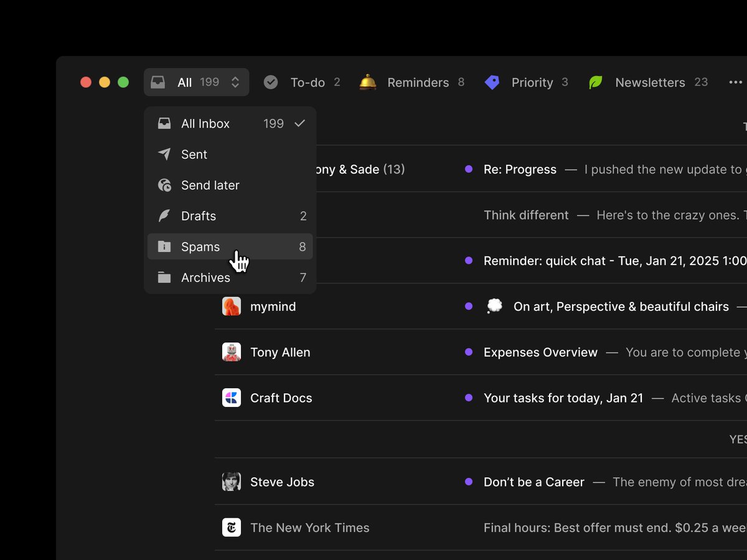Click the Archives folder icon

(164, 278)
